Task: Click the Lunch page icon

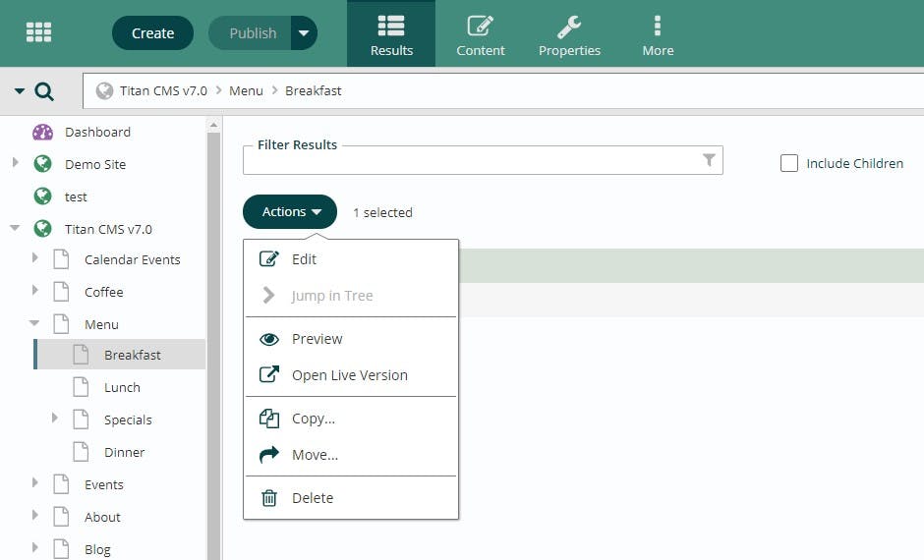Action: tap(81, 387)
